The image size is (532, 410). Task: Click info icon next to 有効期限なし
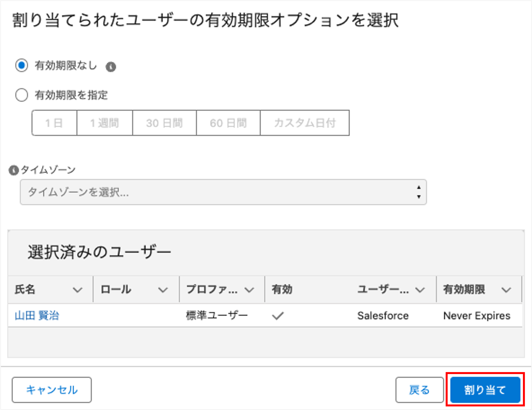(111, 67)
